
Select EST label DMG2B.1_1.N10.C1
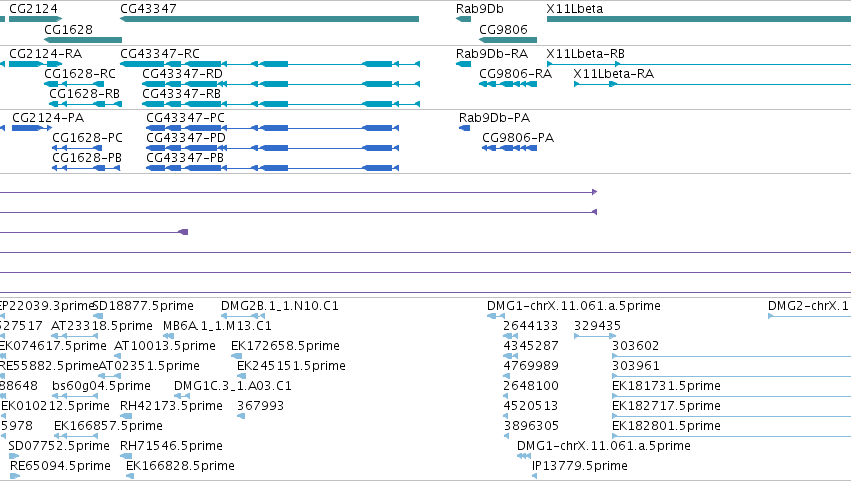pyautogui.click(x=280, y=306)
